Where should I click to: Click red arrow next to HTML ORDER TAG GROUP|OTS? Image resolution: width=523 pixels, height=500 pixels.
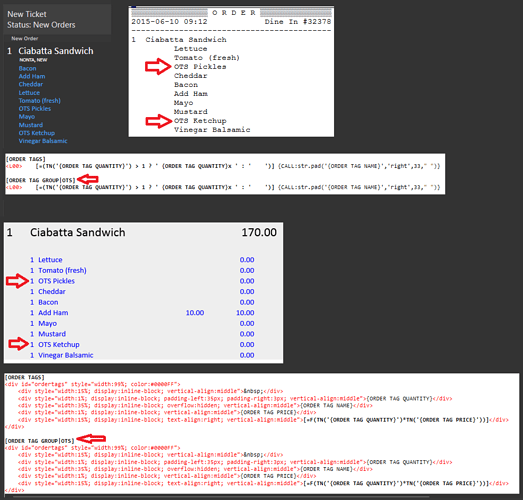click(x=91, y=438)
